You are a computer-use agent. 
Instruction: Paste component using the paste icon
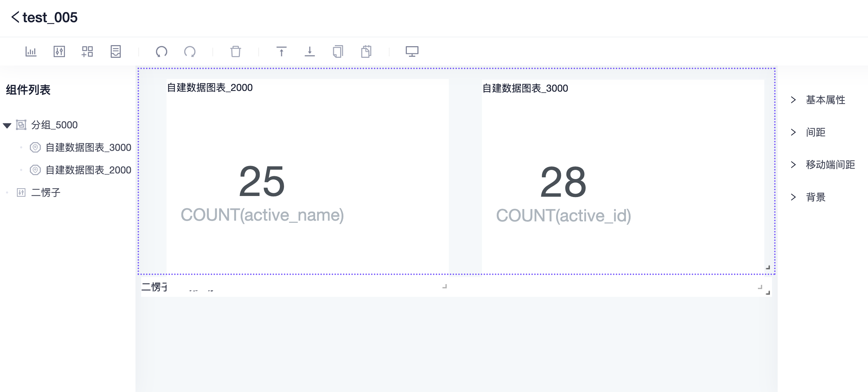pyautogui.click(x=366, y=51)
